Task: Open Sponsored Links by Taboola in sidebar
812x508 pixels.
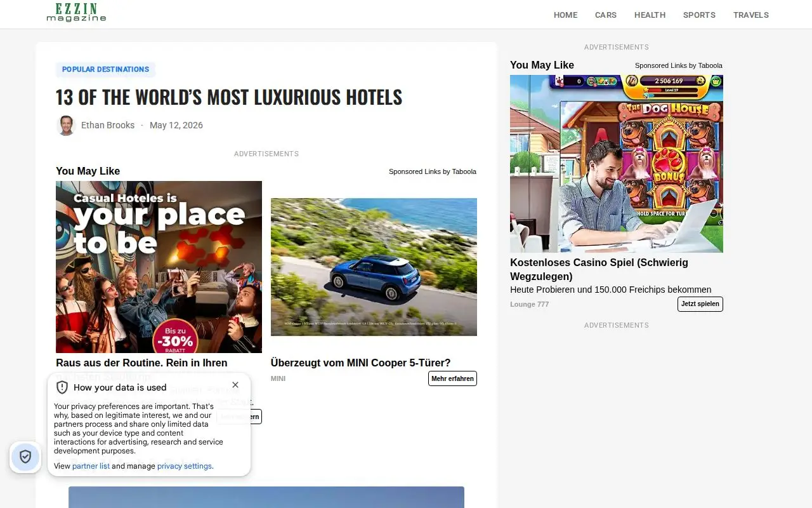Action: point(679,65)
